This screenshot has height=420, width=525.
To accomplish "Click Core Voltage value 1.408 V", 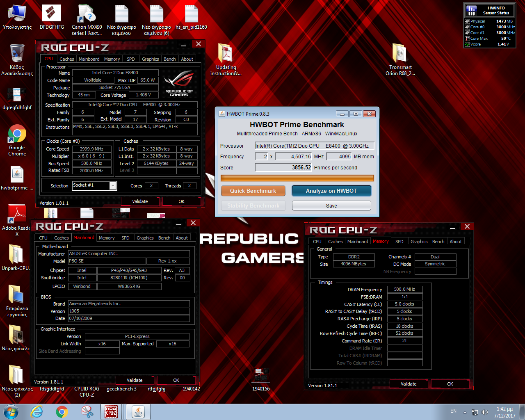I will click(x=143, y=95).
